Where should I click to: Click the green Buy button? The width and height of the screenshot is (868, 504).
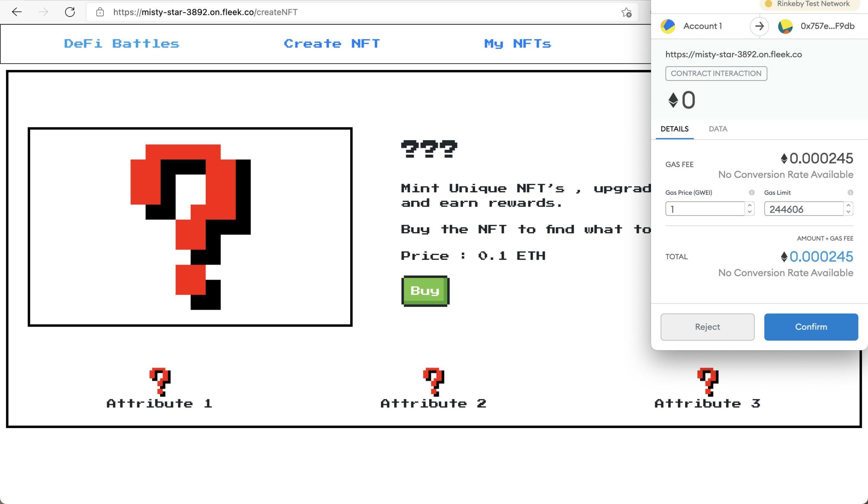tap(425, 291)
